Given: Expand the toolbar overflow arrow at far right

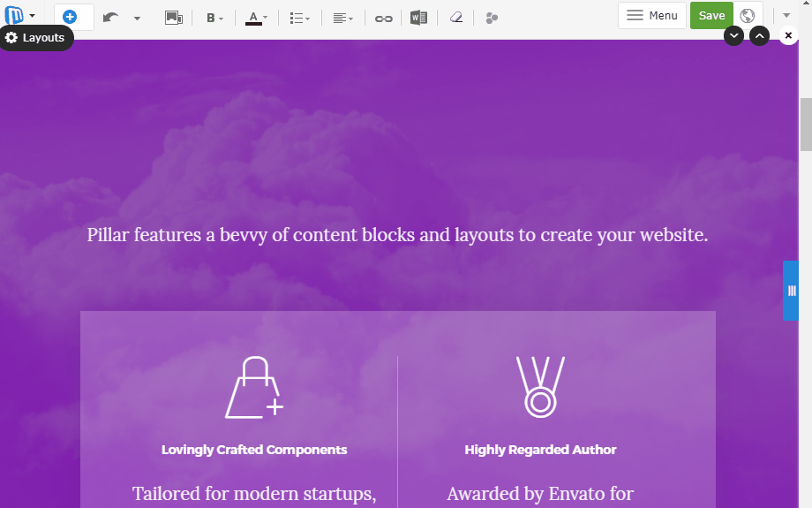Looking at the screenshot, I should tap(786, 16).
